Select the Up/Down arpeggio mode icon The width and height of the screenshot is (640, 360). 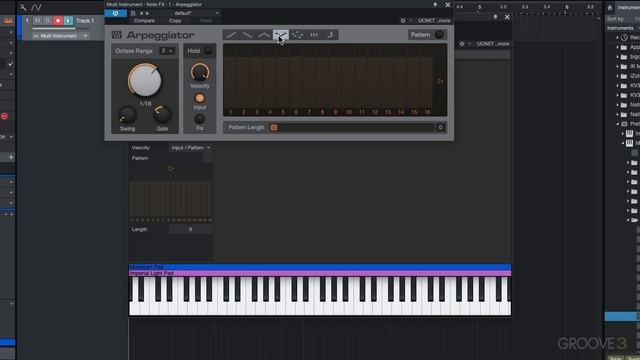(264, 35)
